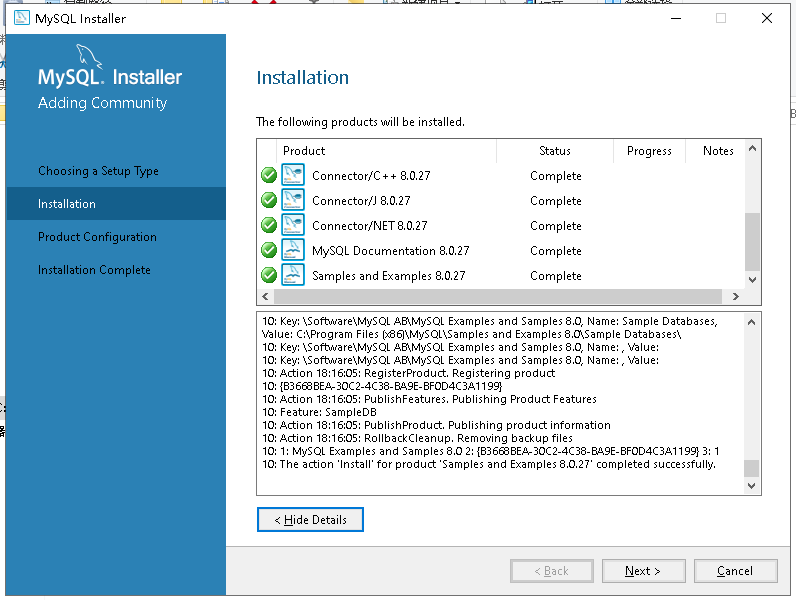
Task: Click the MySQL Documentation product icon
Action: point(293,249)
